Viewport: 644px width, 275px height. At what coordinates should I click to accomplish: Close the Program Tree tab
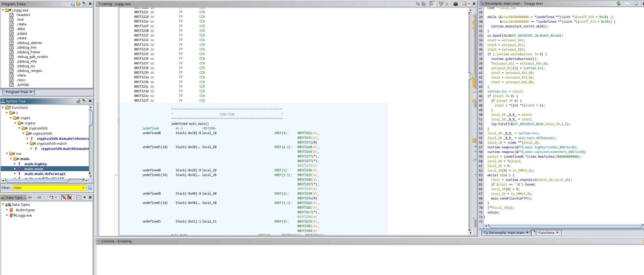[x=31, y=92]
